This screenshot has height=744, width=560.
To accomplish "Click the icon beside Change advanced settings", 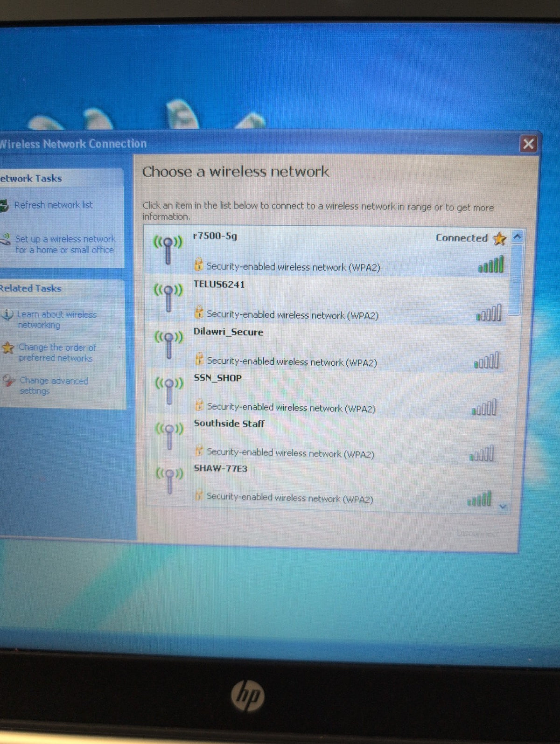I will pos(9,381).
